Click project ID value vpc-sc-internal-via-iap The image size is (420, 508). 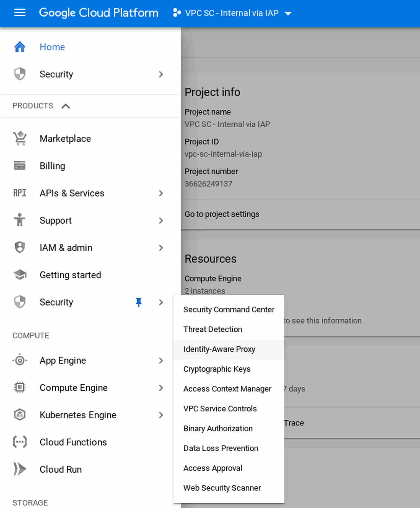tap(223, 154)
